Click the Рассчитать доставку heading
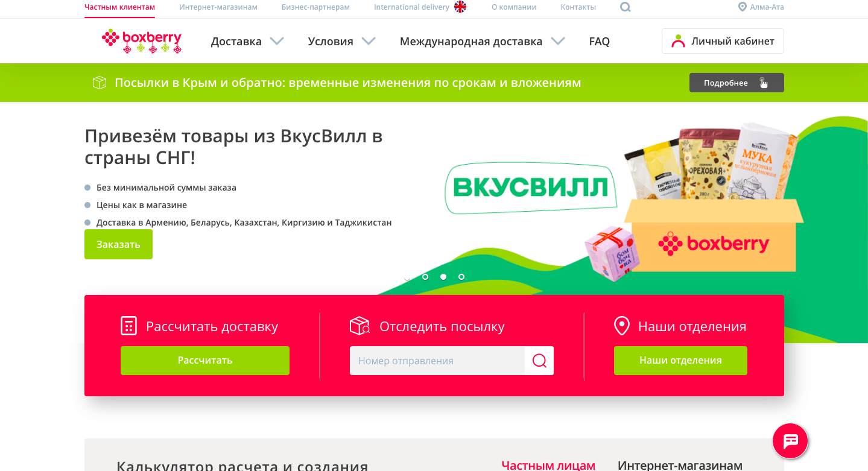 pos(212,326)
